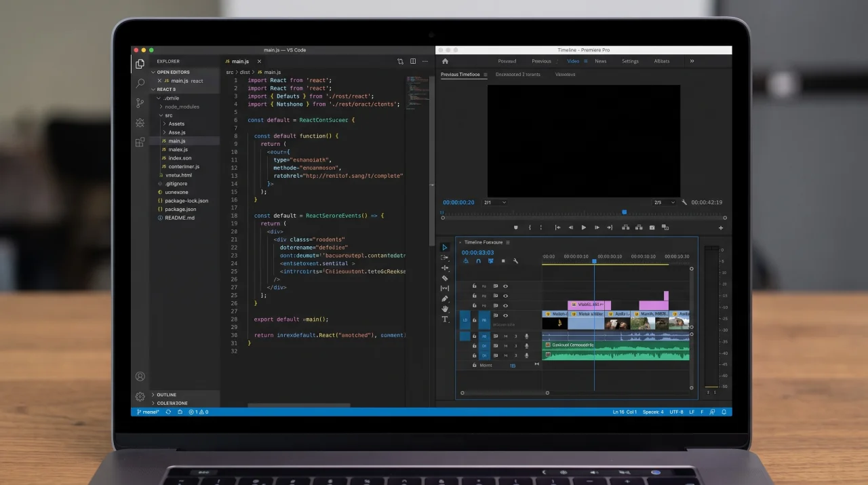Select the Type tool
Viewport: 868px width, 485px height.
[x=445, y=319]
